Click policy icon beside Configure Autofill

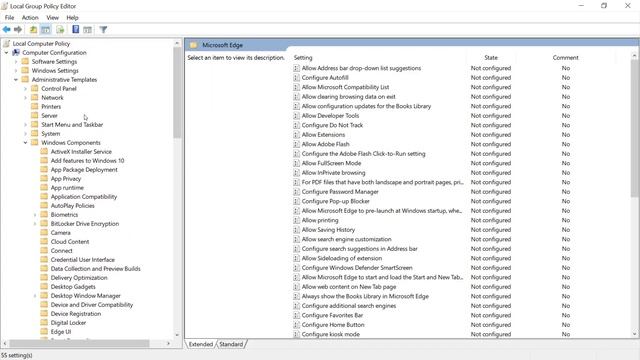(x=296, y=78)
